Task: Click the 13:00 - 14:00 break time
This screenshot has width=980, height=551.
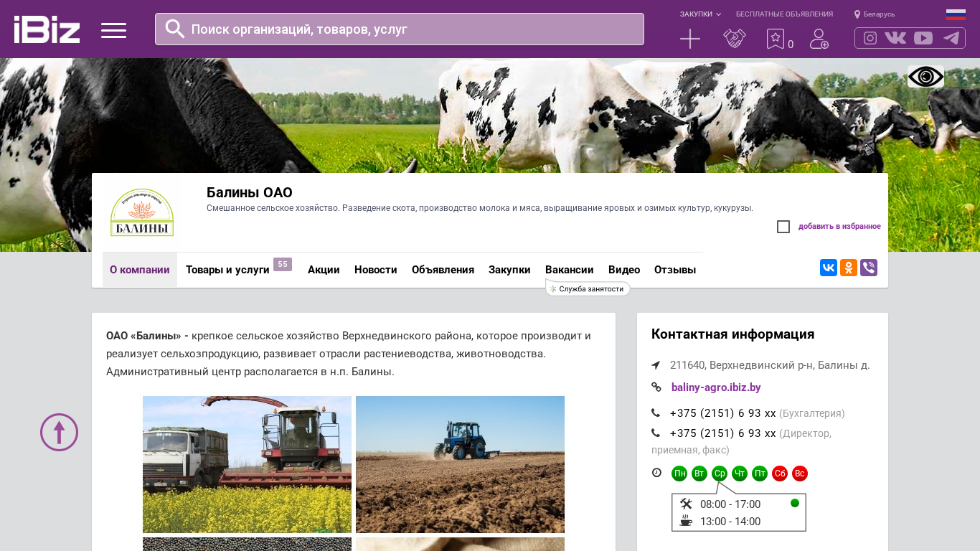Action: (730, 522)
